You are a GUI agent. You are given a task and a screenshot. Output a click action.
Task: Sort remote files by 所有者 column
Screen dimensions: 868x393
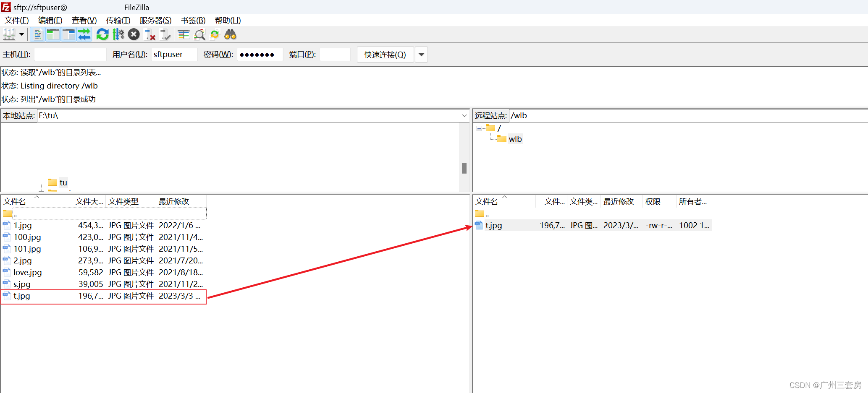[694, 201]
